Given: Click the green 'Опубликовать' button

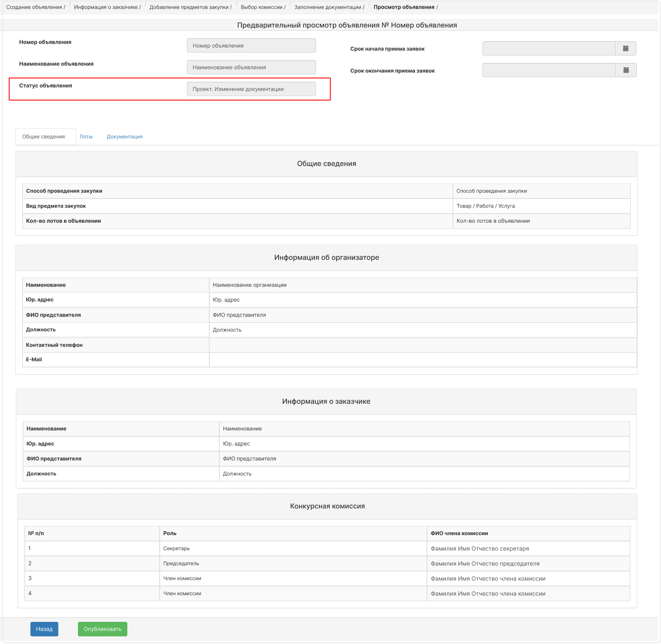Looking at the screenshot, I should click(x=103, y=629).
